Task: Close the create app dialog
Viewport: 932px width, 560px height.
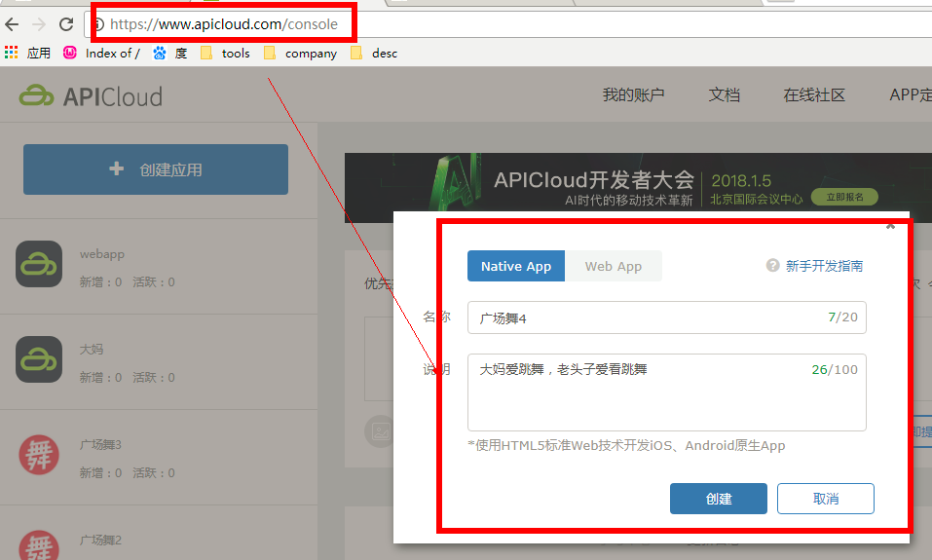Action: click(890, 226)
